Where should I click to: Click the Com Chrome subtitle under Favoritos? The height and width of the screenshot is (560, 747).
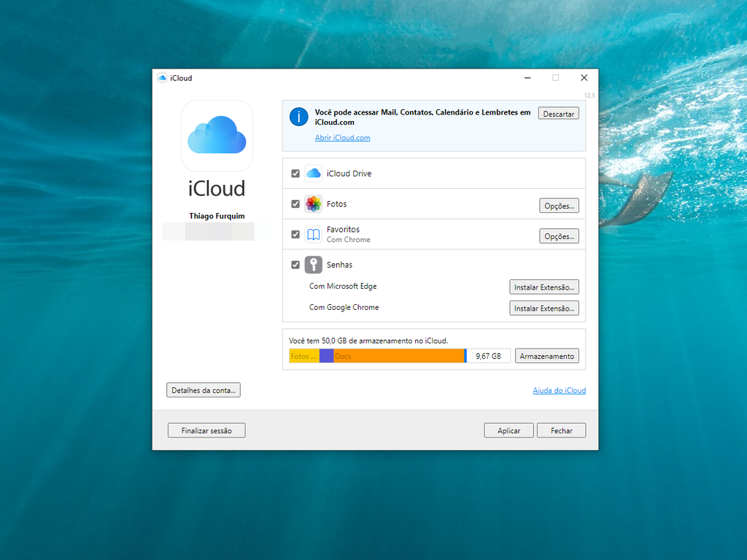point(348,239)
